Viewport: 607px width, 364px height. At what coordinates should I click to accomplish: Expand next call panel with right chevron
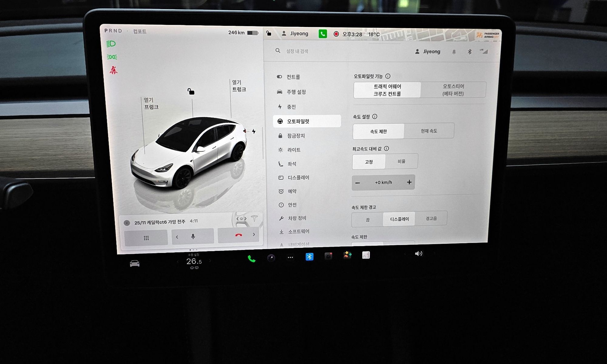pos(254,234)
